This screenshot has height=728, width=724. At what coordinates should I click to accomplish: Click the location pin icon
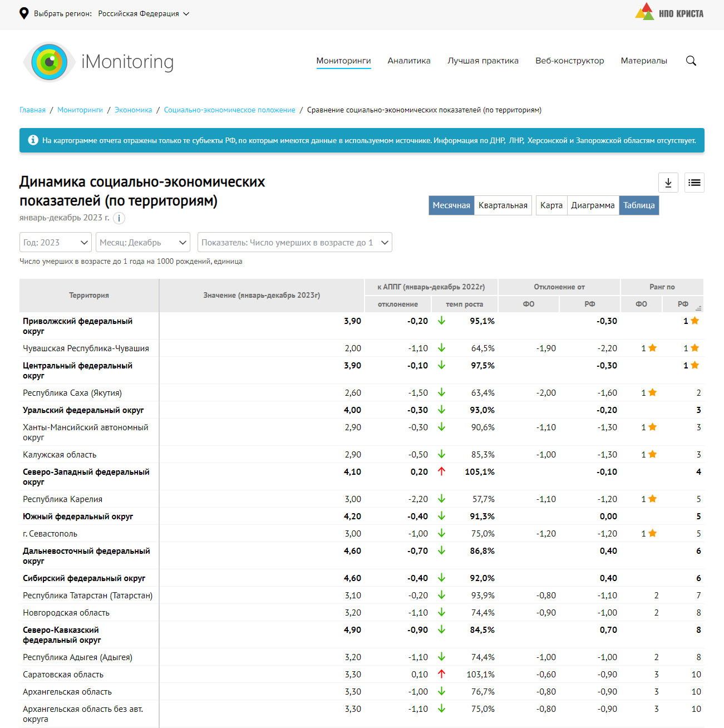tap(24, 13)
